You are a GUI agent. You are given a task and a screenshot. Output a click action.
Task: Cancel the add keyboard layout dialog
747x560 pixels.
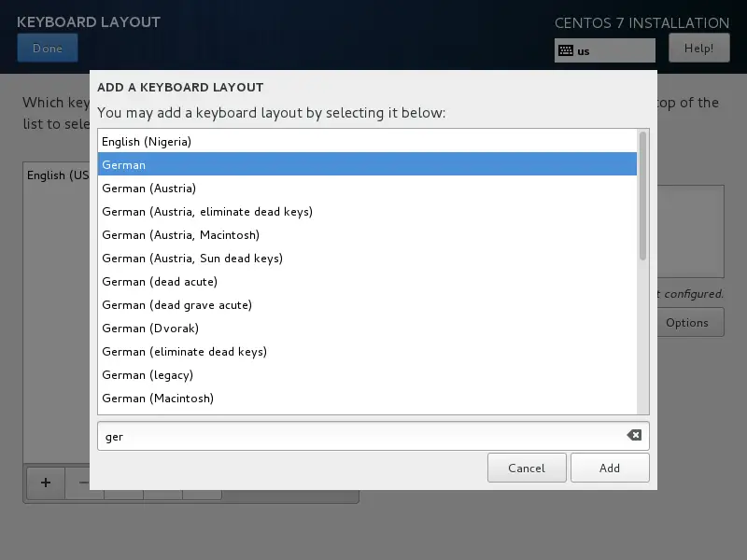click(527, 468)
